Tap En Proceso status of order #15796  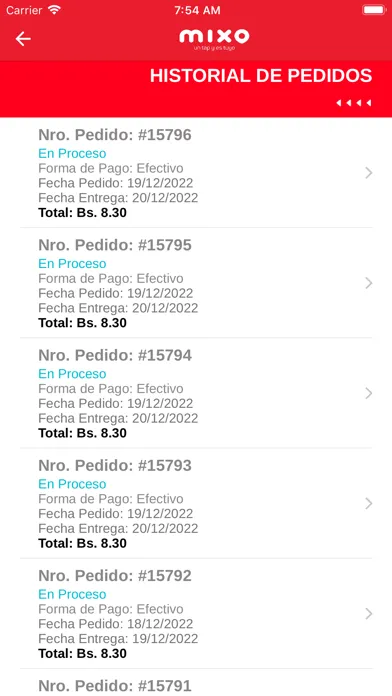pos(72,154)
